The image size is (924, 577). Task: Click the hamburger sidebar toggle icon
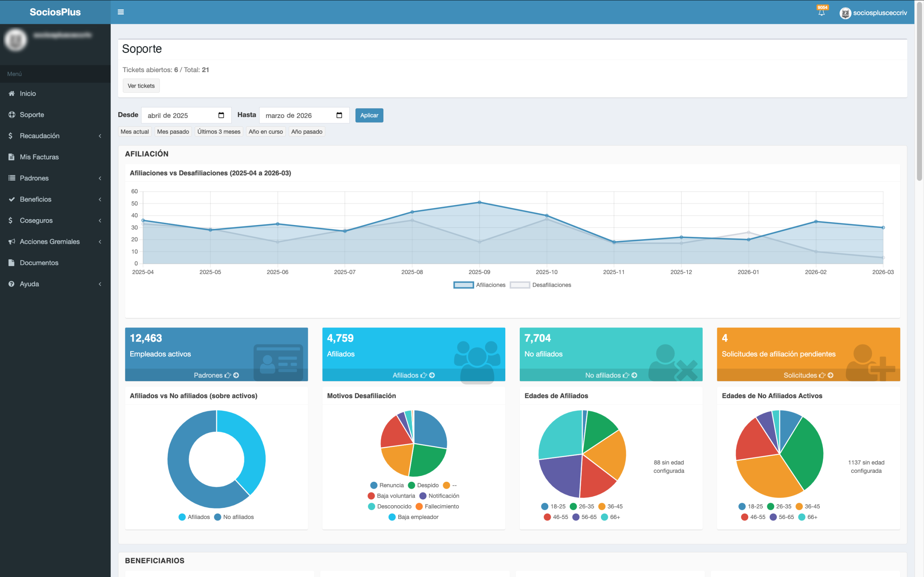[121, 12]
